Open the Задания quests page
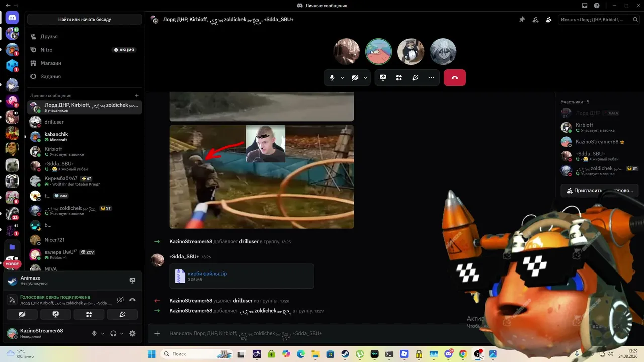 pos(85,76)
